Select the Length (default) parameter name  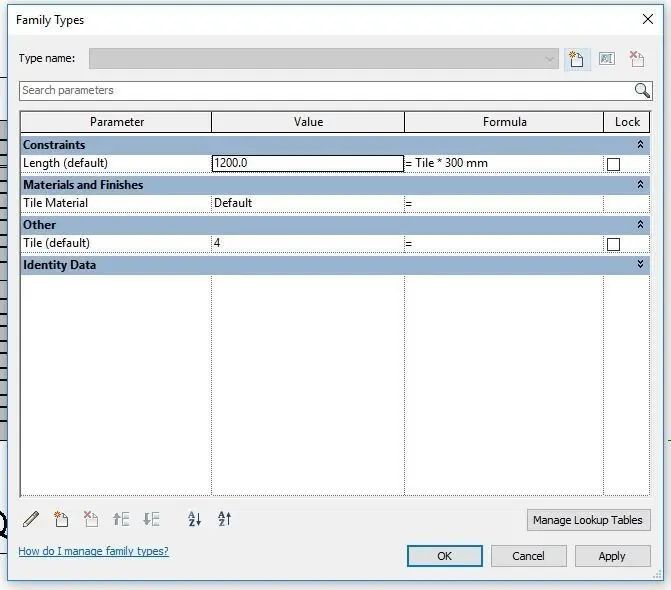coord(65,163)
